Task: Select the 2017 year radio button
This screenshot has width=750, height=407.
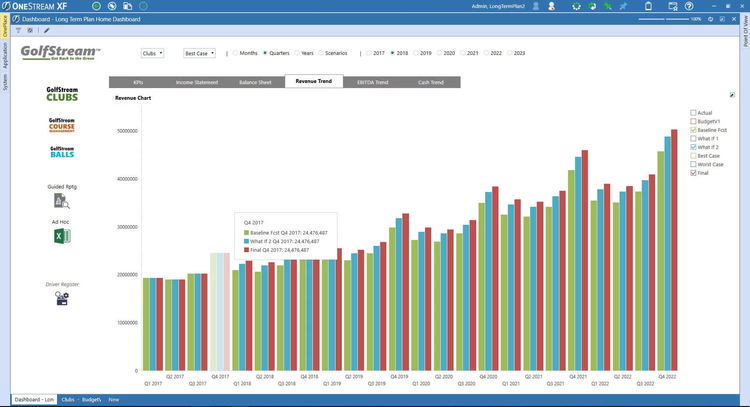Action: [x=369, y=53]
